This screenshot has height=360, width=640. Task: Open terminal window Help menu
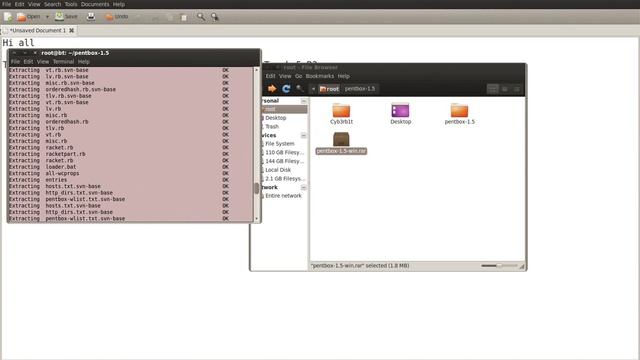(84, 62)
